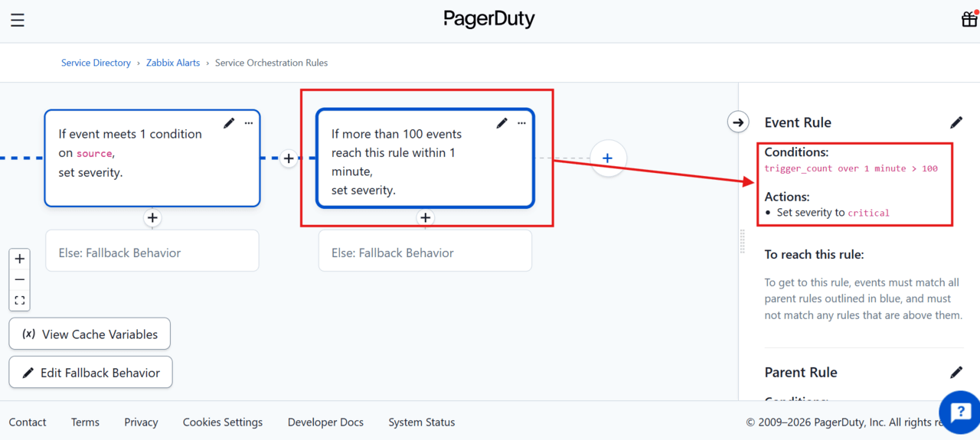Edit the Parent Rule in side panel
This screenshot has height=440, width=980.
pyautogui.click(x=956, y=373)
